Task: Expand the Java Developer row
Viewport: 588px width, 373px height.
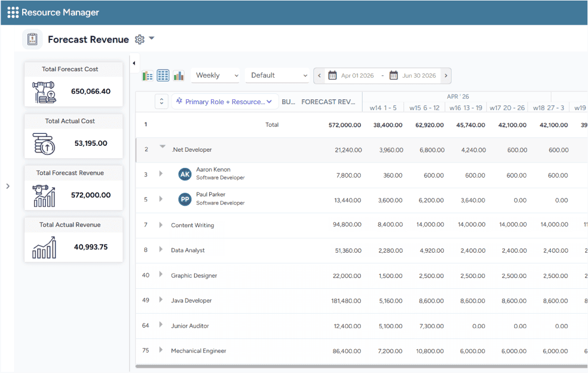Action: point(161,300)
